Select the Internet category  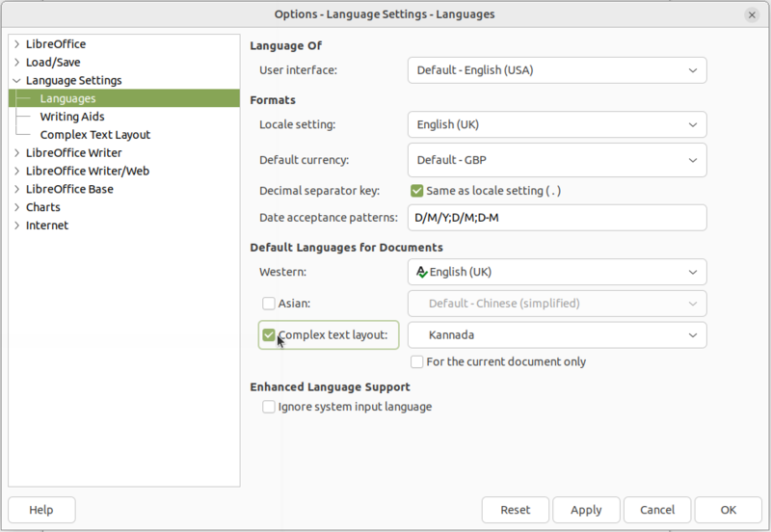click(x=47, y=226)
